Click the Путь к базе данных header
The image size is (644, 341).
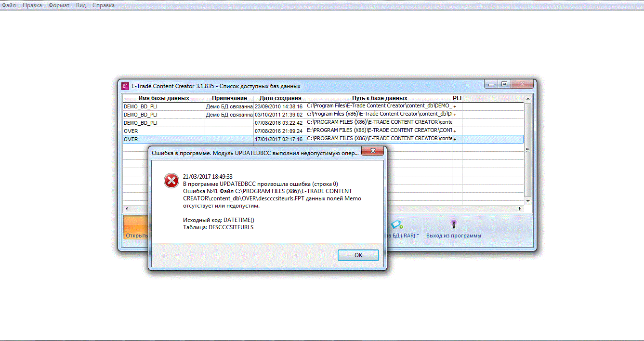pyautogui.click(x=379, y=98)
